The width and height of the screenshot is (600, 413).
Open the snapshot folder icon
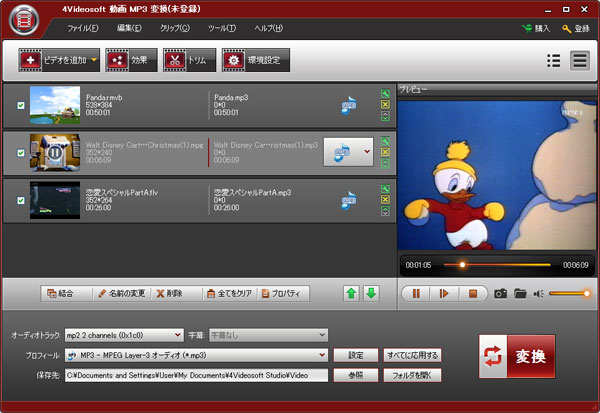point(520,294)
